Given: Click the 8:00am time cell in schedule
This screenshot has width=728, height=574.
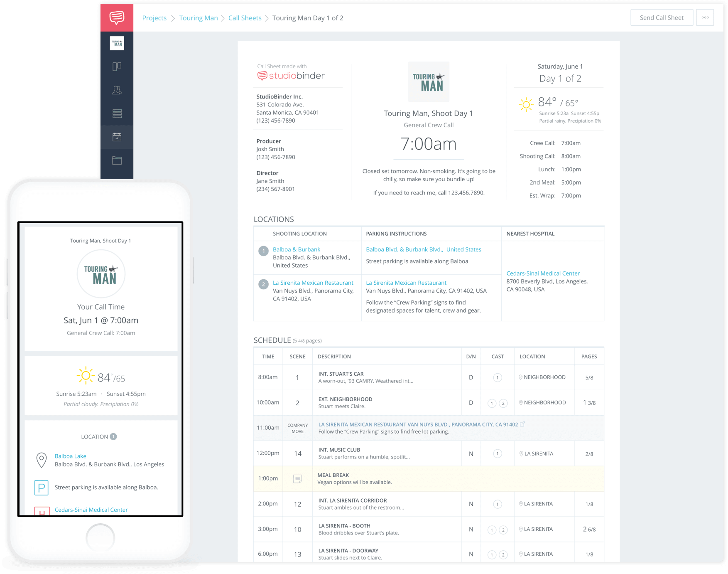Looking at the screenshot, I should point(268,377).
